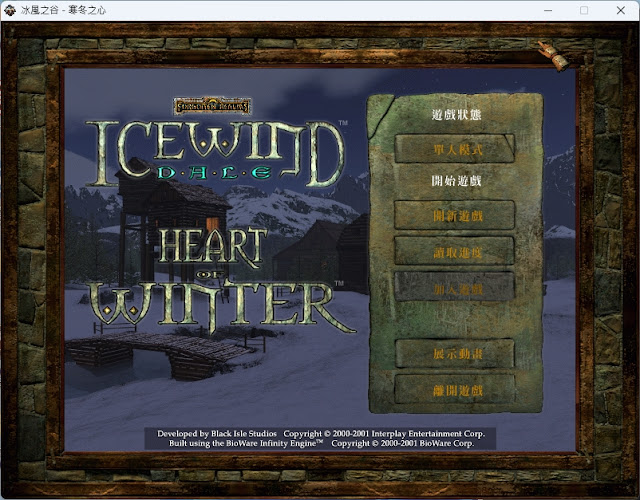Click the greyed-out 加入遊戲 button
The image size is (640, 500).
(454, 287)
